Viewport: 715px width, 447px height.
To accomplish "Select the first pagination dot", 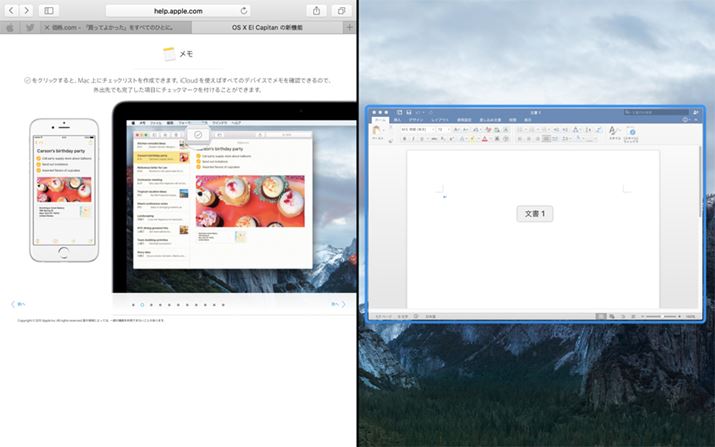I will [x=133, y=305].
